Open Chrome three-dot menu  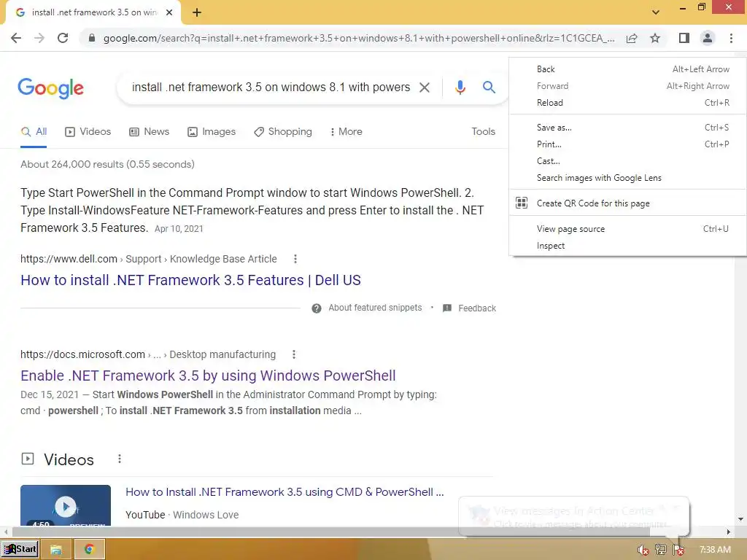pos(731,38)
